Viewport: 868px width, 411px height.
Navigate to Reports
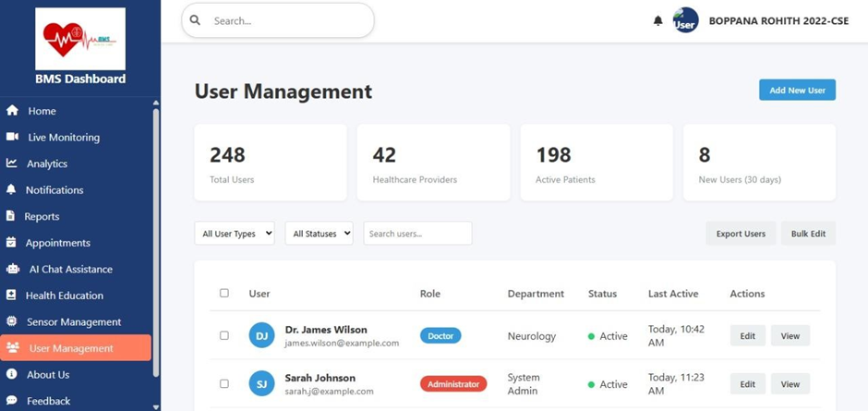[x=76, y=216]
